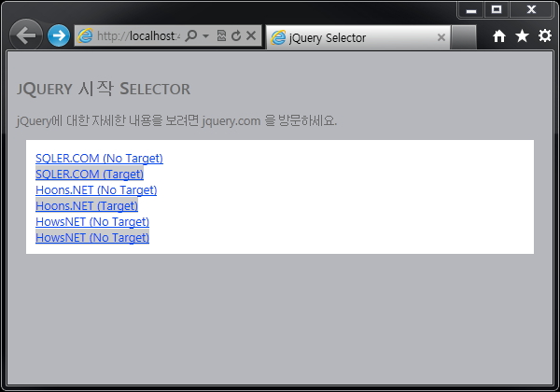Click the search magnifier in address bar
This screenshot has width=560, height=392.
coord(191,35)
